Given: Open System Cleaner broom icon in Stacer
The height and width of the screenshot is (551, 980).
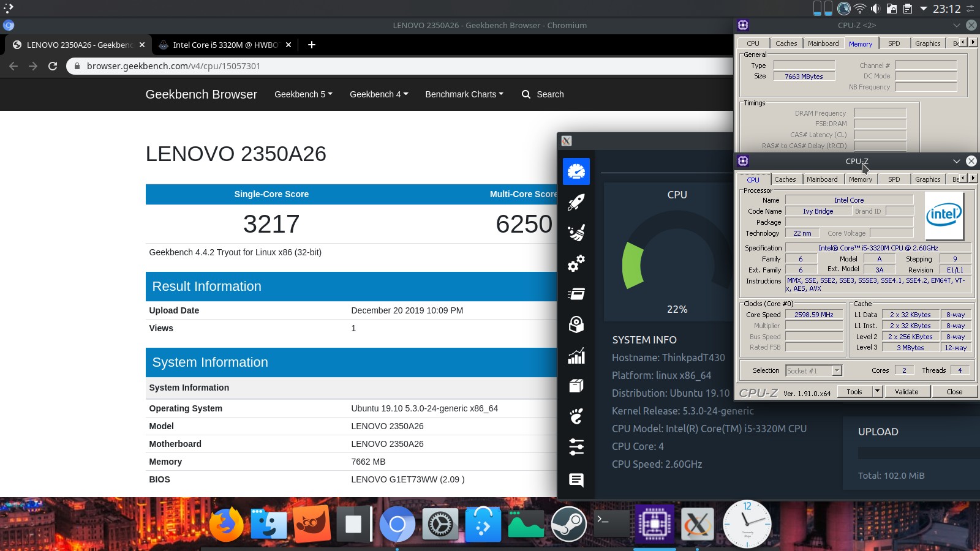Looking at the screenshot, I should (576, 233).
